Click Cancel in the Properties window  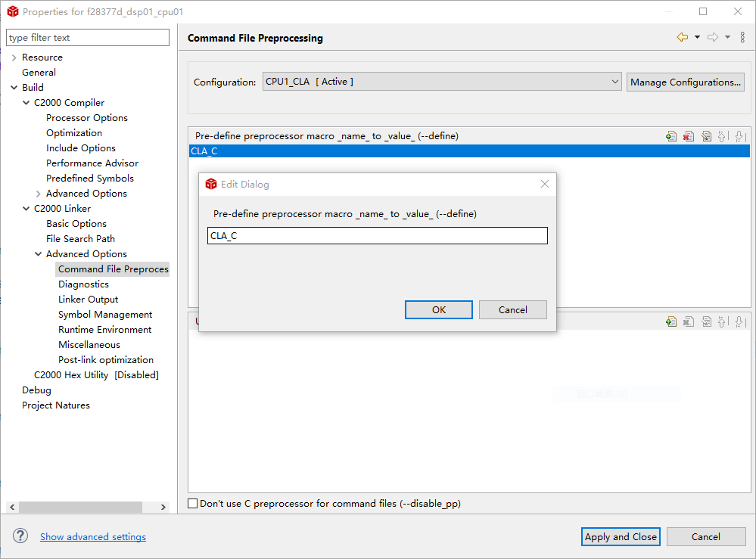(706, 537)
